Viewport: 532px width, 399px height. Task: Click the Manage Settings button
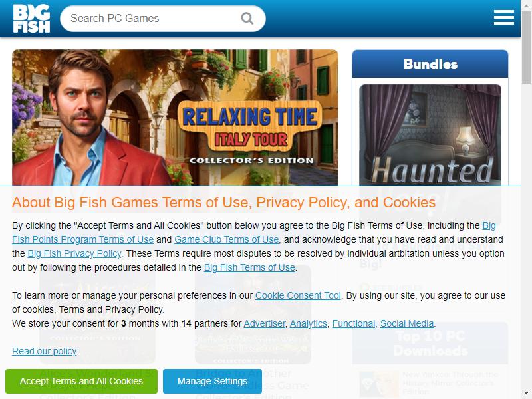212,381
